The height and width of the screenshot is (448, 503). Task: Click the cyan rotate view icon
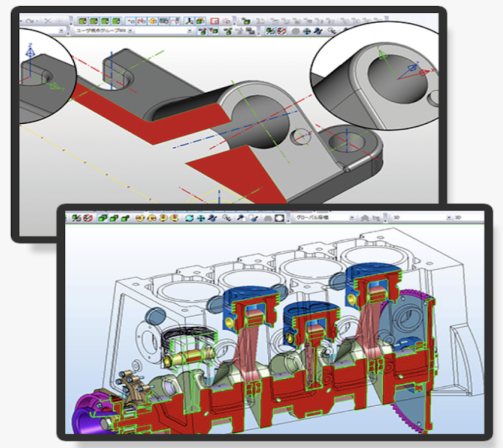[x=189, y=218]
